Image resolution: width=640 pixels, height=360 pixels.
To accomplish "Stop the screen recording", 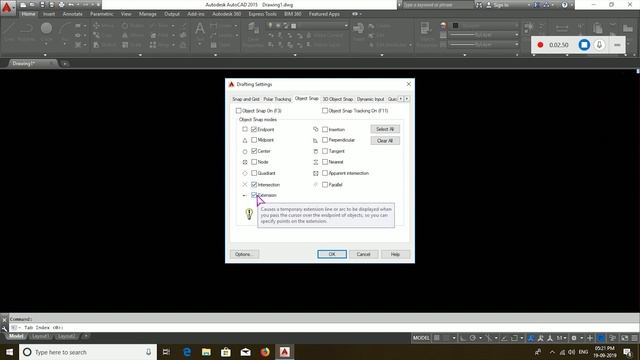I will pyautogui.click(x=584, y=44).
